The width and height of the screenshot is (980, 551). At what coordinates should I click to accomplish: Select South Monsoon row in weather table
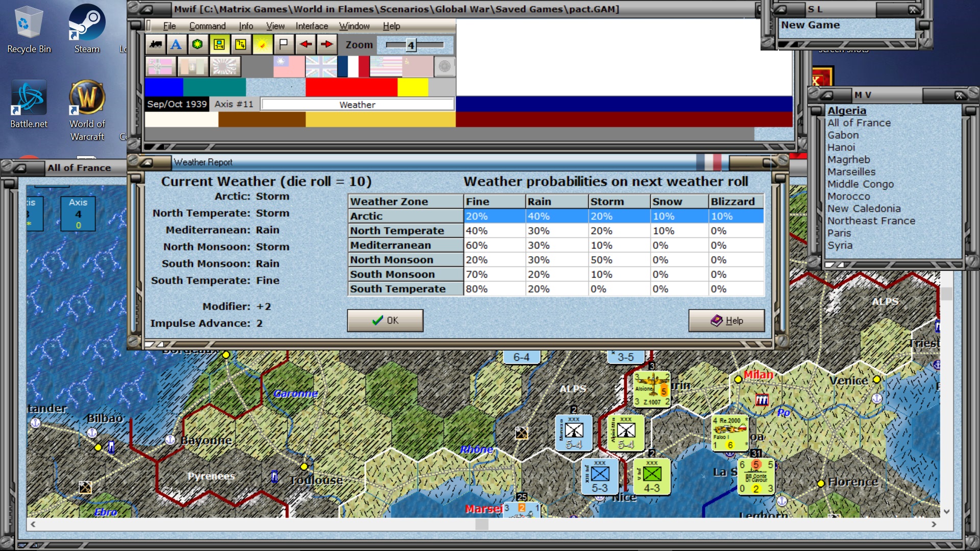[556, 274]
